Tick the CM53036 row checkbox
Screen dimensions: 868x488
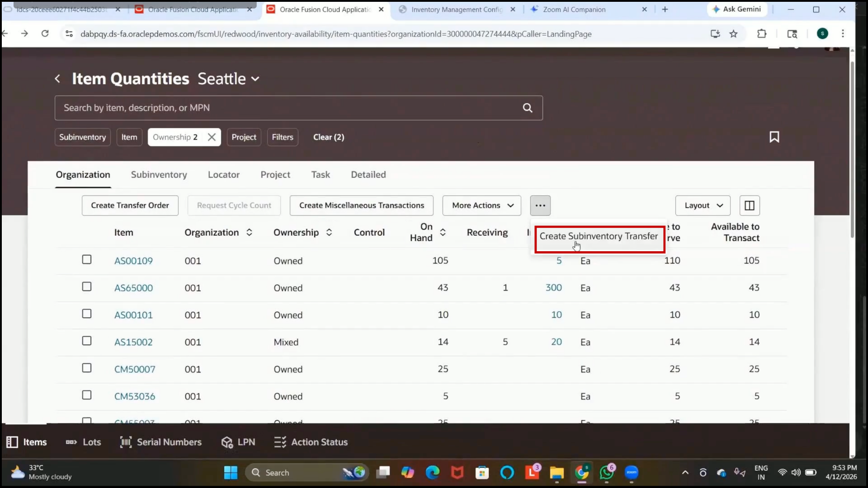[87, 395]
